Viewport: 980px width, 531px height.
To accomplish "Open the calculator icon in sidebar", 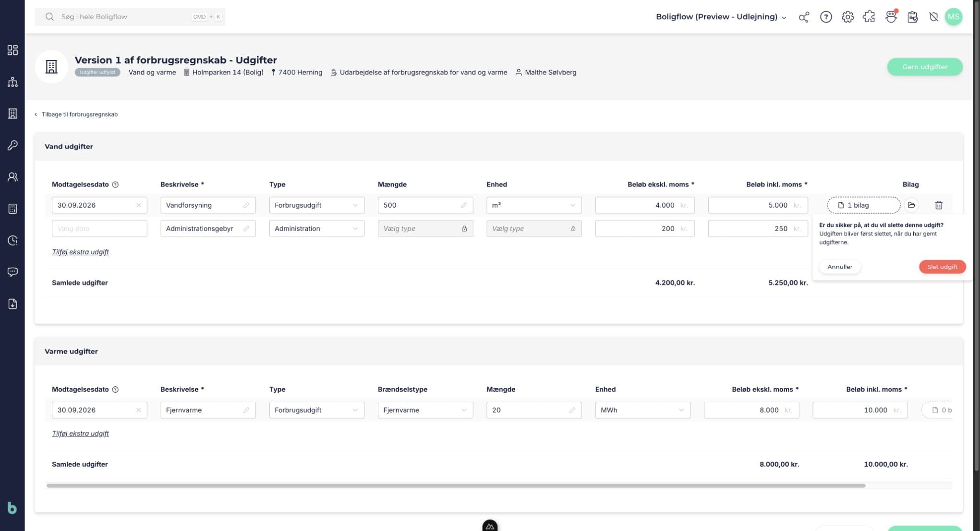I will pyautogui.click(x=12, y=209).
